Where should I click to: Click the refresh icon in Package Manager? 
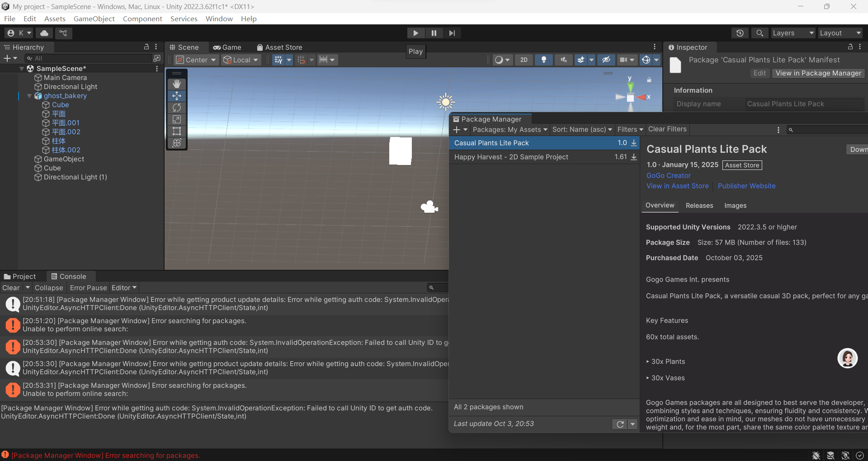click(620, 424)
